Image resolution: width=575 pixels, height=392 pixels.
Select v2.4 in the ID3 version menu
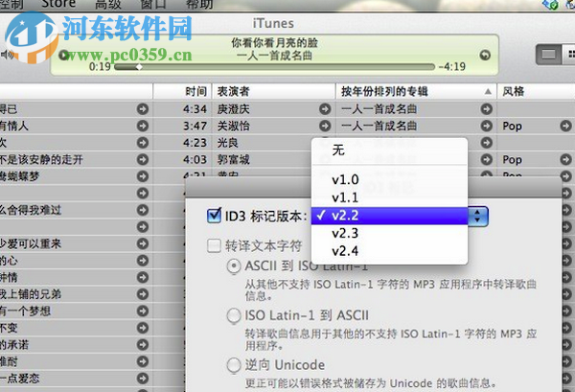[389, 251]
